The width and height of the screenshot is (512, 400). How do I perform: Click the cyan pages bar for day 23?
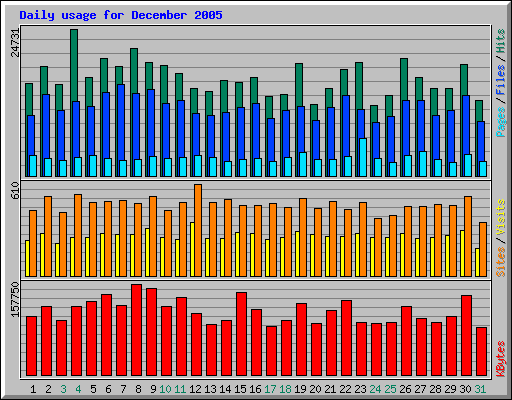(x=363, y=157)
